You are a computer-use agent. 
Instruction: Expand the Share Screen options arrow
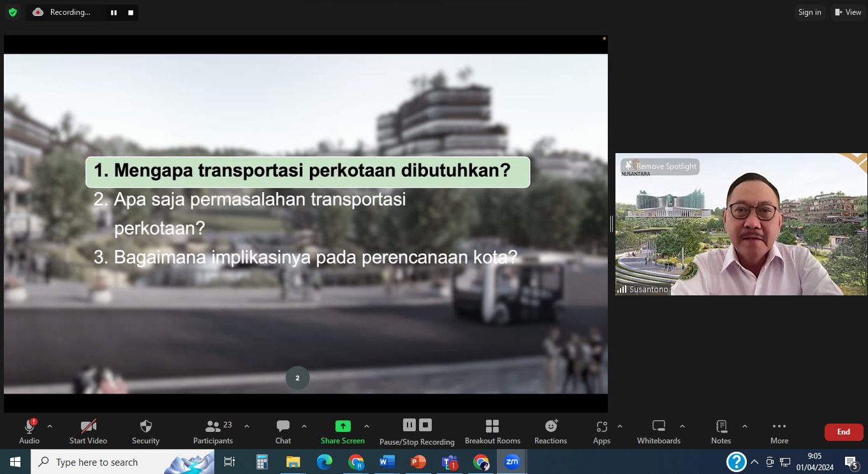pyautogui.click(x=367, y=426)
